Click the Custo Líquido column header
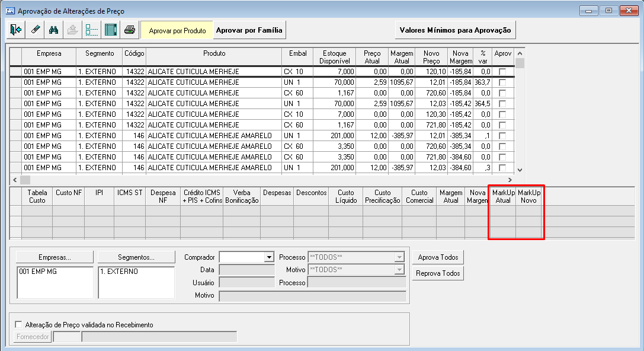The width and height of the screenshot is (644, 351). (346, 196)
